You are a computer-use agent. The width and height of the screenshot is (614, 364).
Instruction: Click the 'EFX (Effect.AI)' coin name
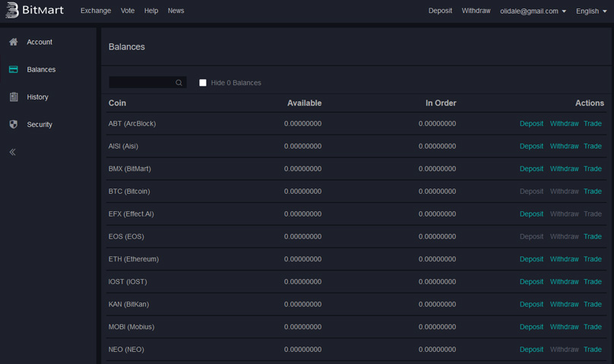[x=131, y=214]
